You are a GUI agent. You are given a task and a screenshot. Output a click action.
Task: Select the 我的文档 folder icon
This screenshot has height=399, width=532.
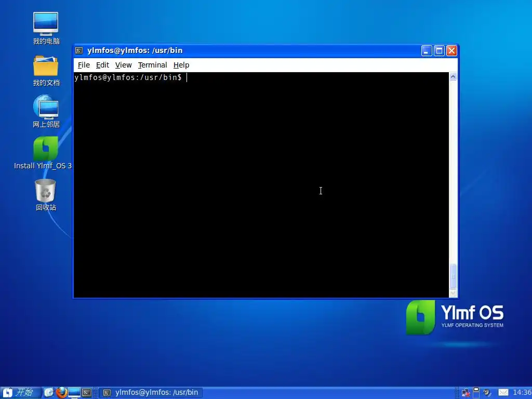pos(46,71)
